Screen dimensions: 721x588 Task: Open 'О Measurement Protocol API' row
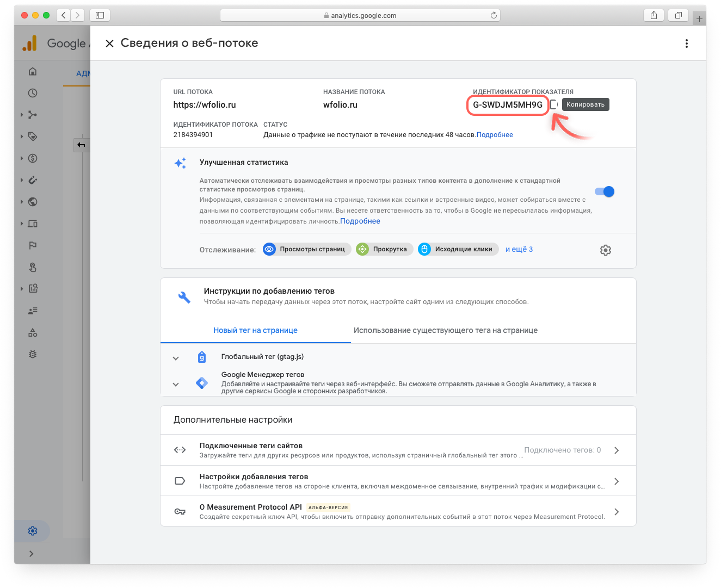coord(398,511)
